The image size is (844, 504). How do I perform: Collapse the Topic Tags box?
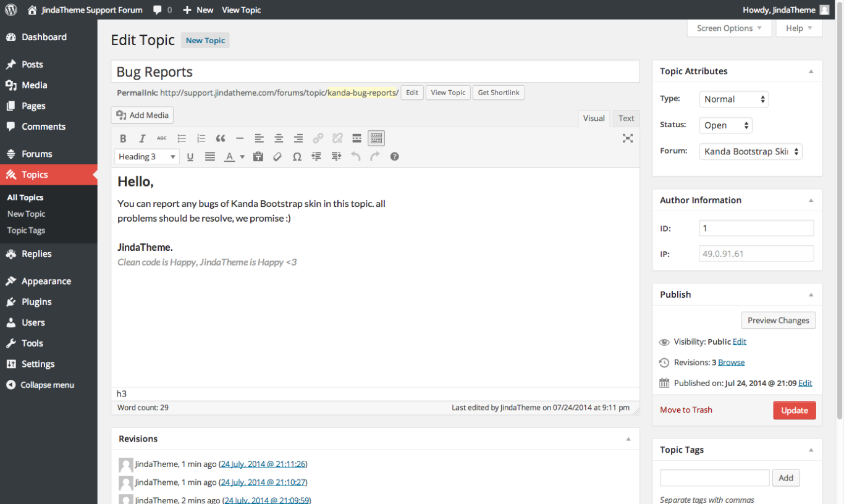[811, 450]
